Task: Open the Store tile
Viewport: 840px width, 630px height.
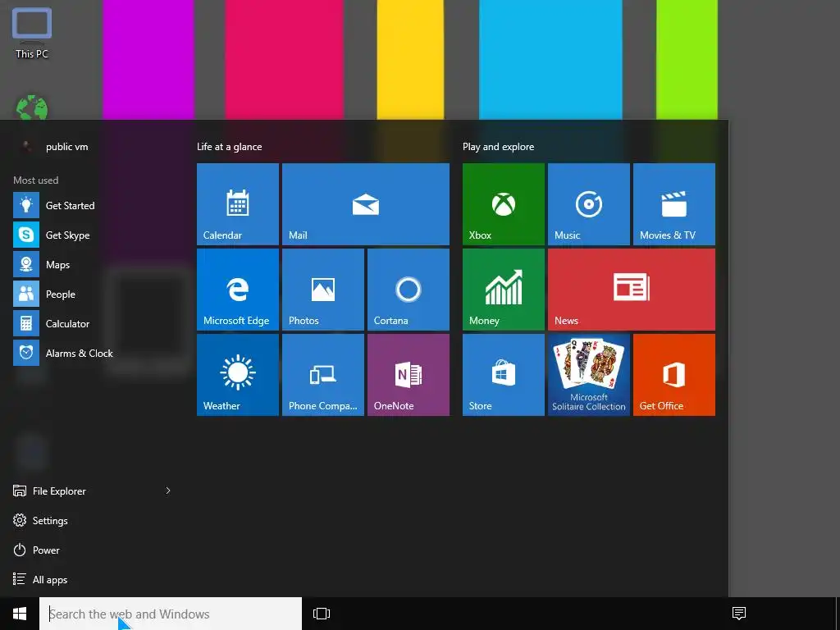Action: 503,374
